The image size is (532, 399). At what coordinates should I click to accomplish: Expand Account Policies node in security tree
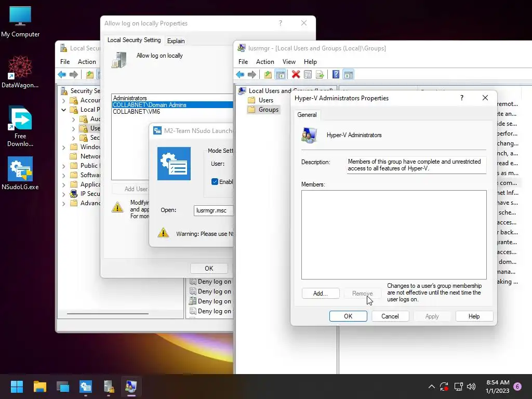[x=63, y=100]
